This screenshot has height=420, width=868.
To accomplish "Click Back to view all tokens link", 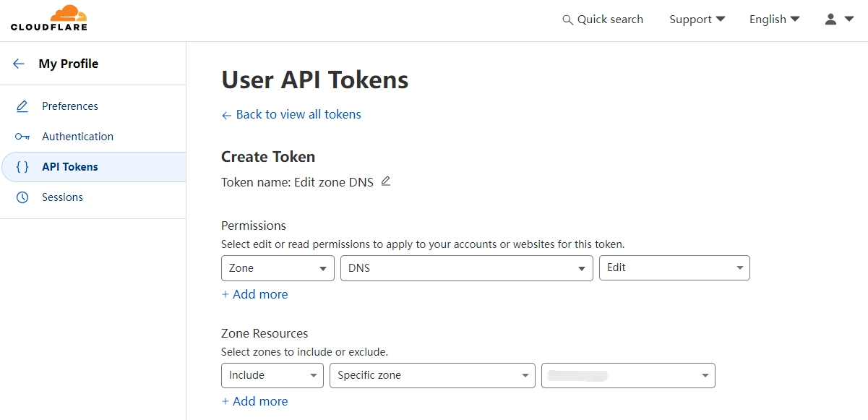I will point(291,114).
